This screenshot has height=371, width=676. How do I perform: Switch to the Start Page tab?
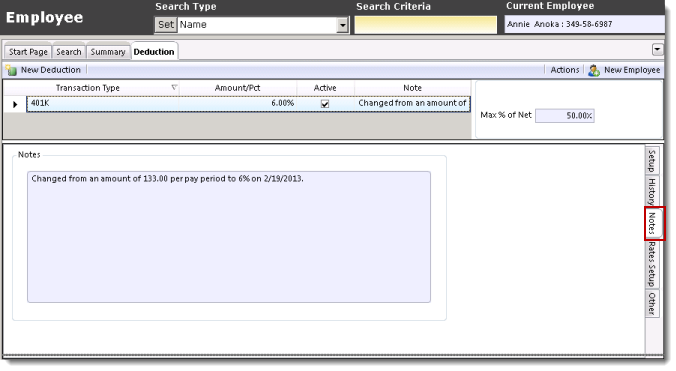(x=28, y=52)
